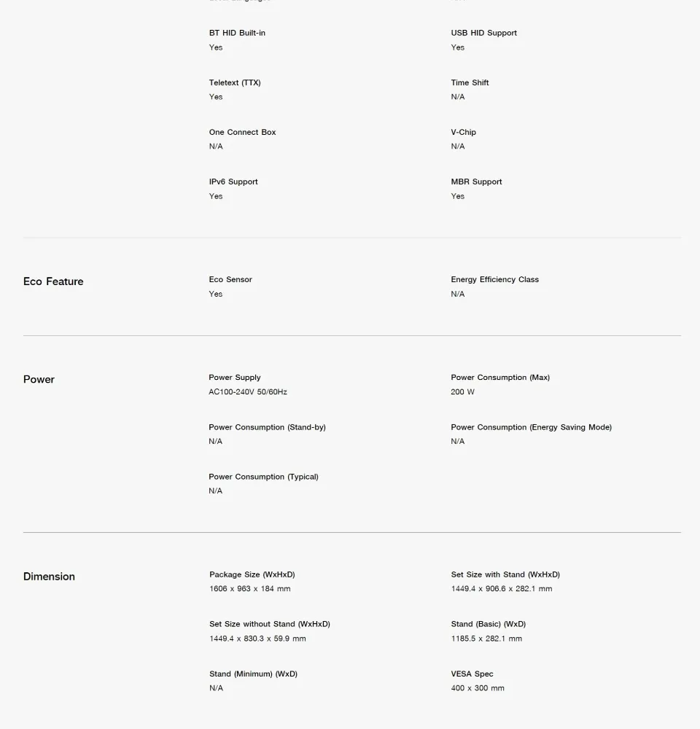Click the Power Consumption (Stand-by) label
This screenshot has height=729, width=700.
pos(267,427)
